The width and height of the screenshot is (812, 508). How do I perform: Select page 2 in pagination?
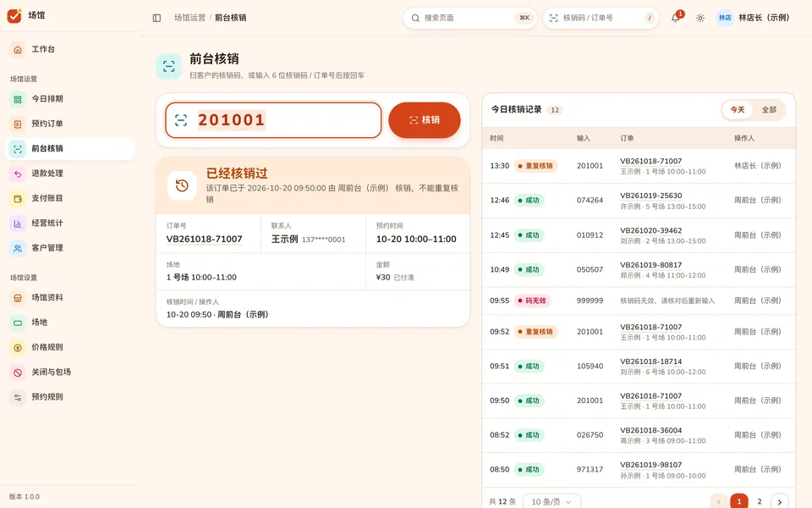click(760, 502)
